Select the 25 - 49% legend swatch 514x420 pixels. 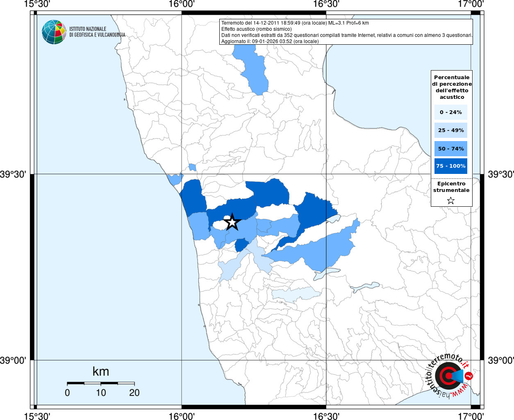pos(451,130)
